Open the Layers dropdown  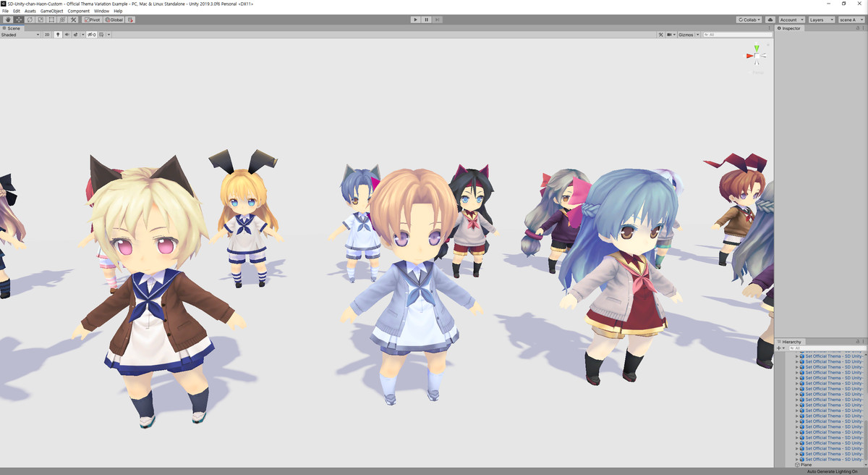point(822,20)
